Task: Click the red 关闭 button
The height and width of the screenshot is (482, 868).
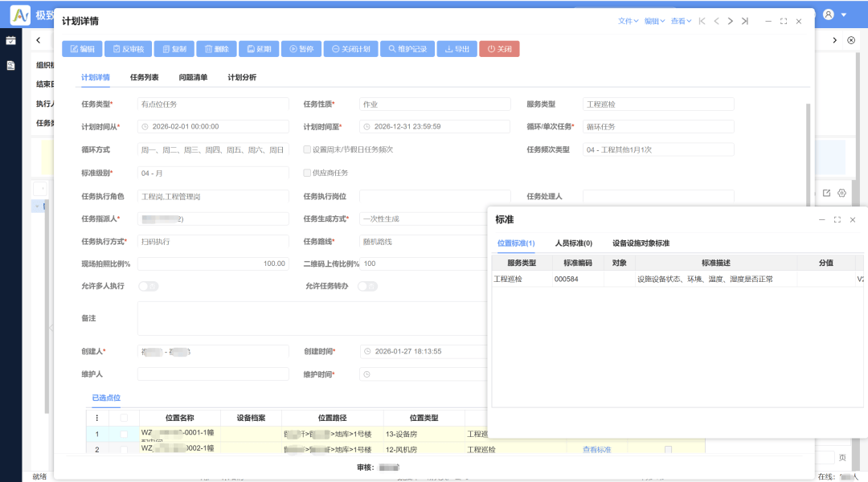Action: [x=499, y=49]
